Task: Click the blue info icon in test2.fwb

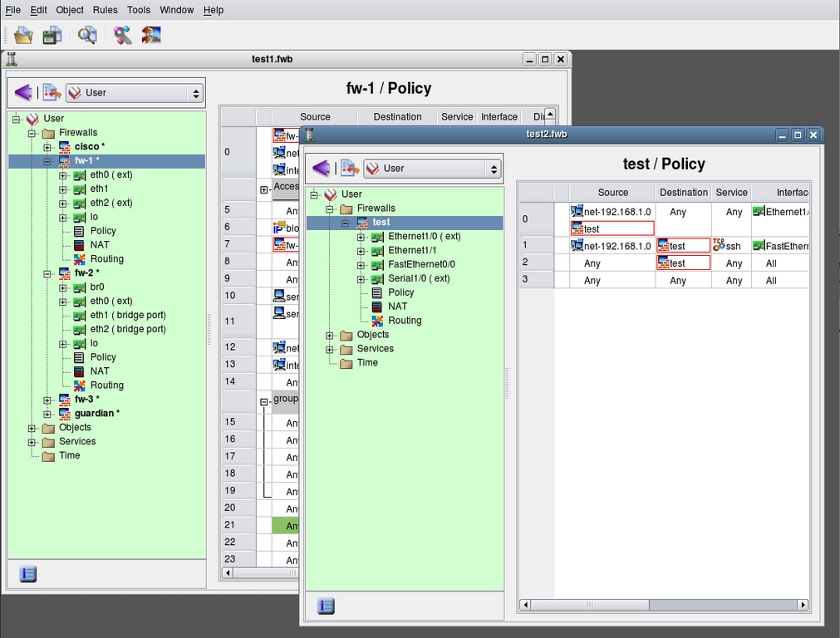Action: (x=326, y=606)
